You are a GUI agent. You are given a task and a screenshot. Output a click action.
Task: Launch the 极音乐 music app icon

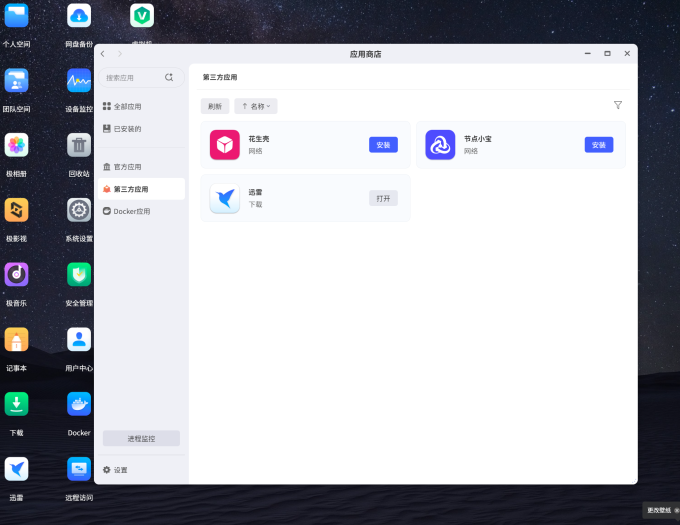coord(16,275)
